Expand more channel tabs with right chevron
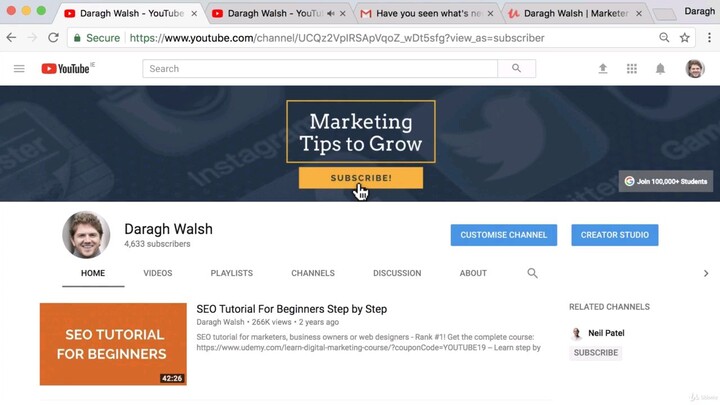 coord(706,273)
